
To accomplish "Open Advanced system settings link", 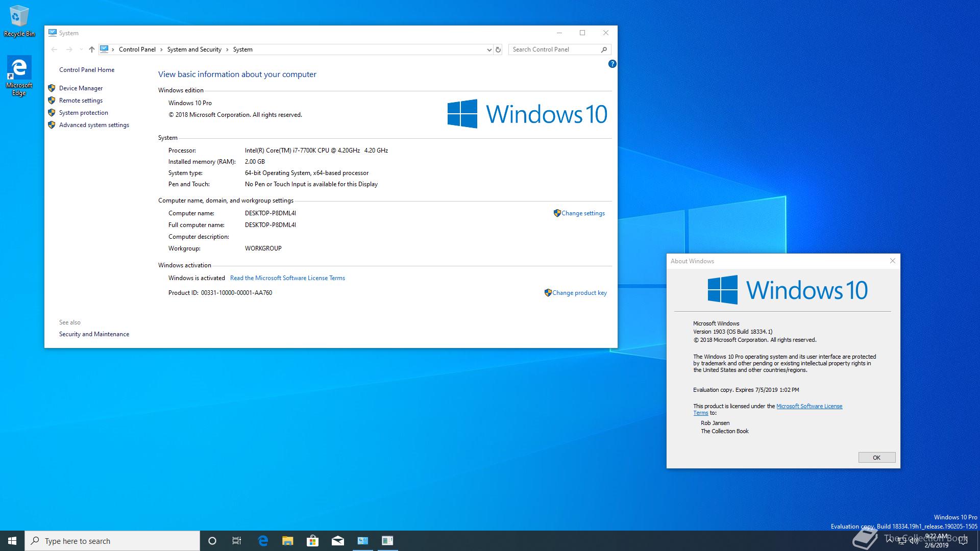I will click(94, 125).
